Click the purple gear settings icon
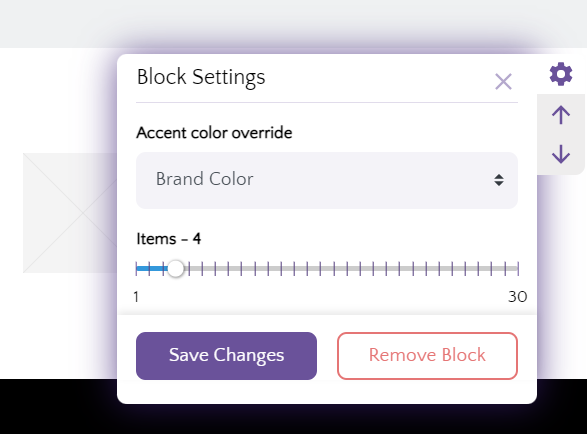The height and width of the screenshot is (434, 587). pos(561,74)
